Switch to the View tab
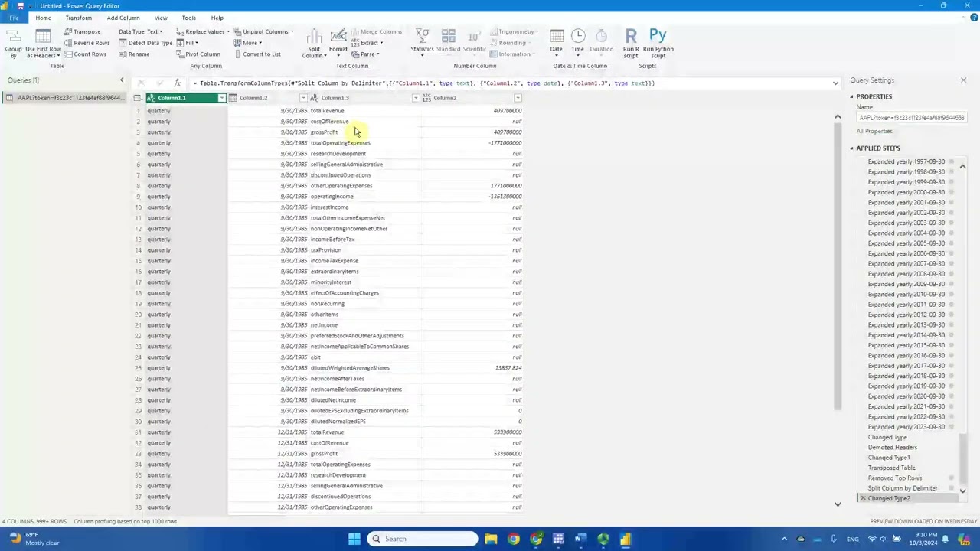This screenshot has width=980, height=551. (161, 18)
